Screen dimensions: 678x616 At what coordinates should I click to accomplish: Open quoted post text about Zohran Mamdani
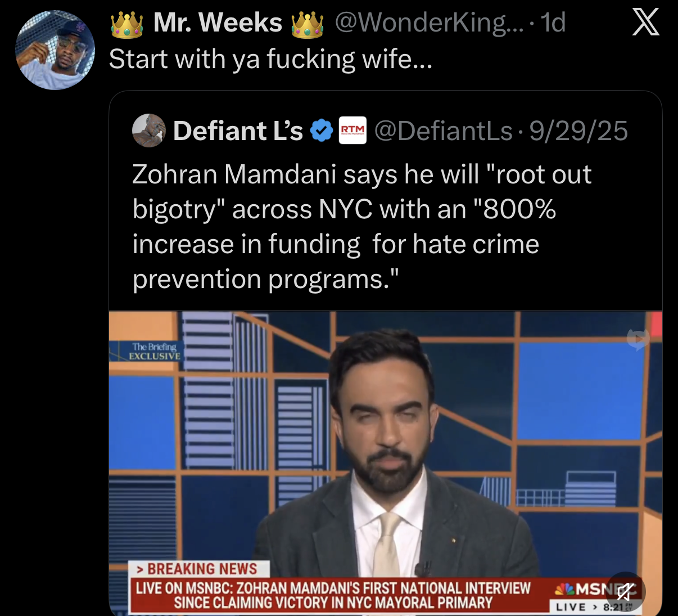[x=361, y=227]
